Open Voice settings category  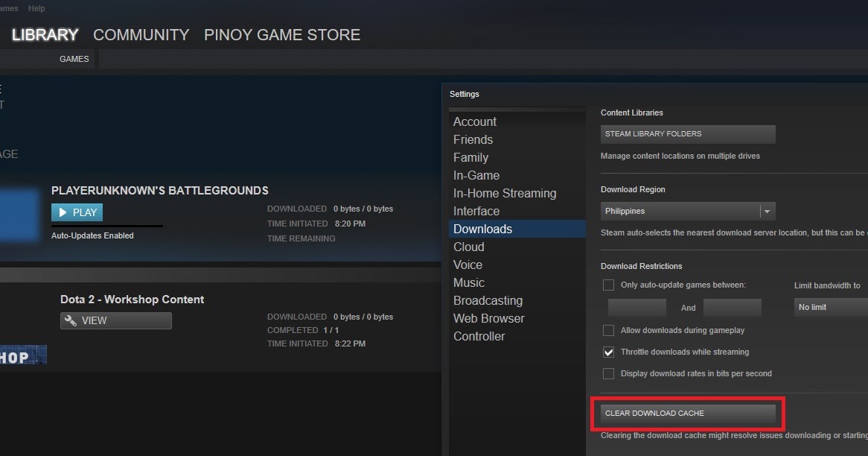517,265
